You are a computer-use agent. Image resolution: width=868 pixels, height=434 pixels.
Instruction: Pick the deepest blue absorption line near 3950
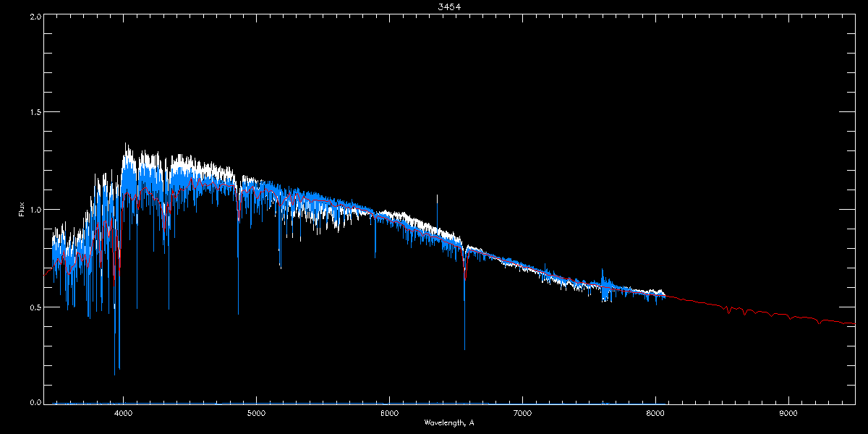(114, 373)
